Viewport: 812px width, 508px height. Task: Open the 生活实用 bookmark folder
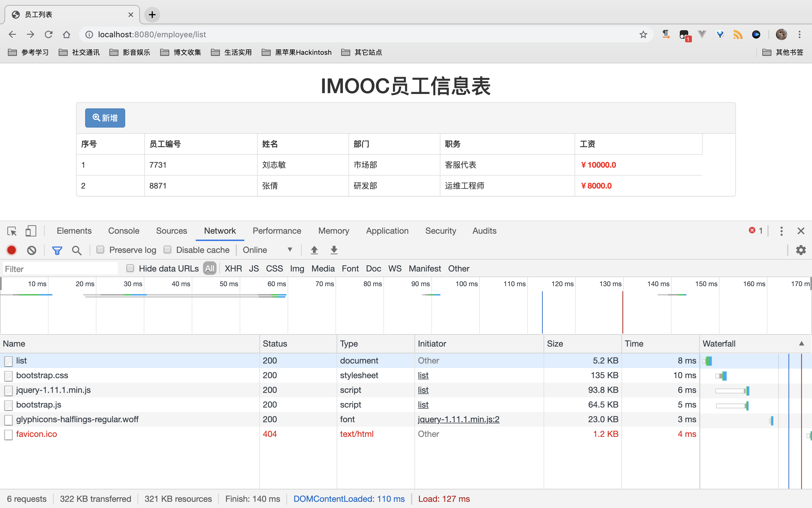[231, 52]
